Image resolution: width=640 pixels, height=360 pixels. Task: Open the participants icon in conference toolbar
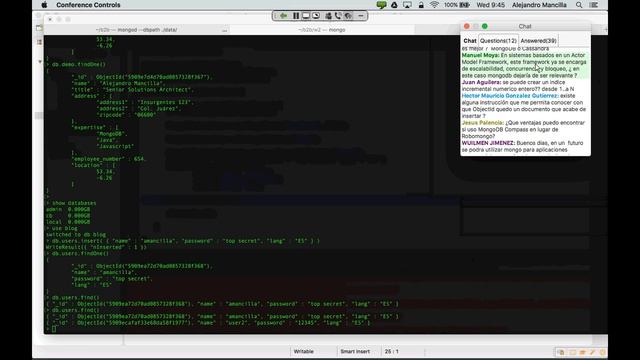pyautogui.click(x=328, y=16)
